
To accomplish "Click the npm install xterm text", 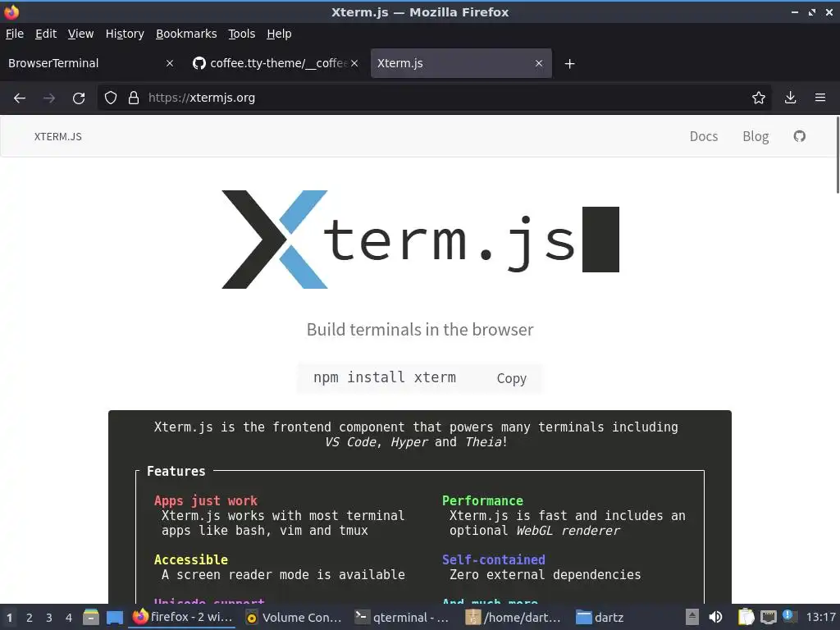I will 385,377.
